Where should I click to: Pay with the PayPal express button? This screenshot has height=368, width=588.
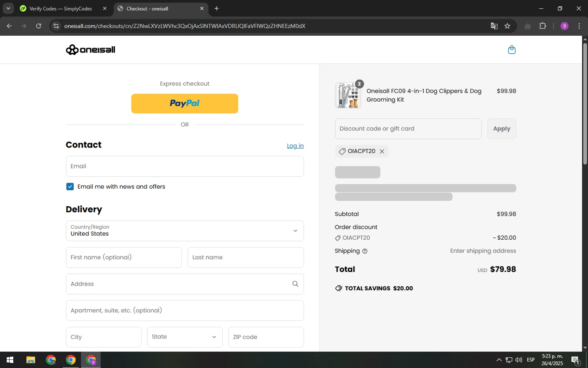pos(185,104)
